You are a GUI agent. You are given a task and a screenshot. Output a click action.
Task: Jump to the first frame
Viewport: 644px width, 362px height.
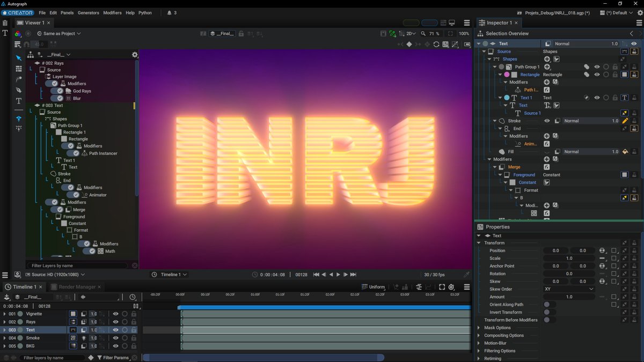click(x=316, y=275)
